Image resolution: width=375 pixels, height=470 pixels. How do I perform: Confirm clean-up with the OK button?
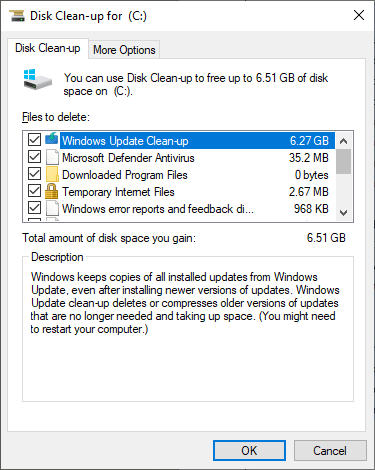[x=249, y=451]
